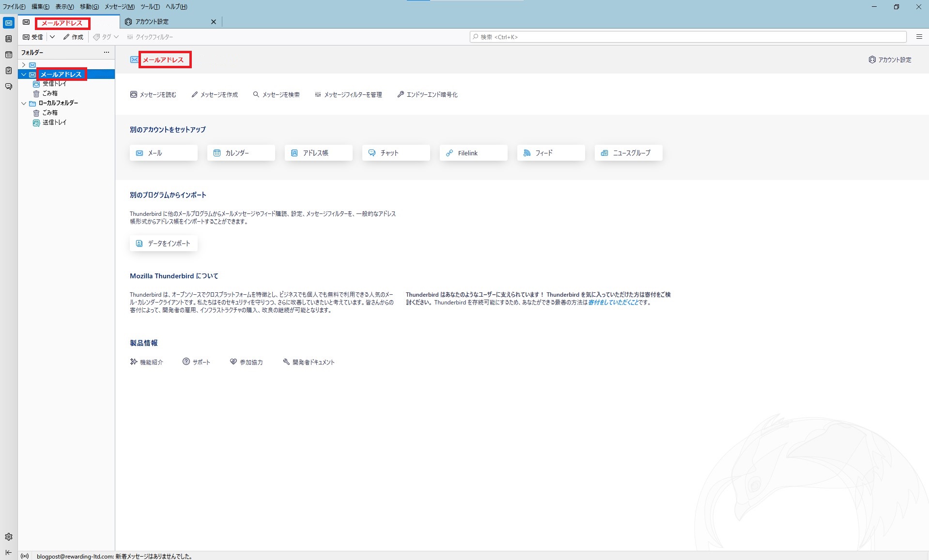Set up a Filelink account
This screenshot has width=929, height=560.
click(x=473, y=153)
